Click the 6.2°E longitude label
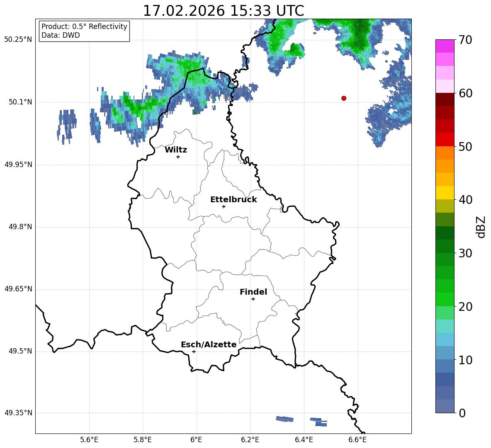Viewport: 491px width, 448px height. tap(250, 440)
